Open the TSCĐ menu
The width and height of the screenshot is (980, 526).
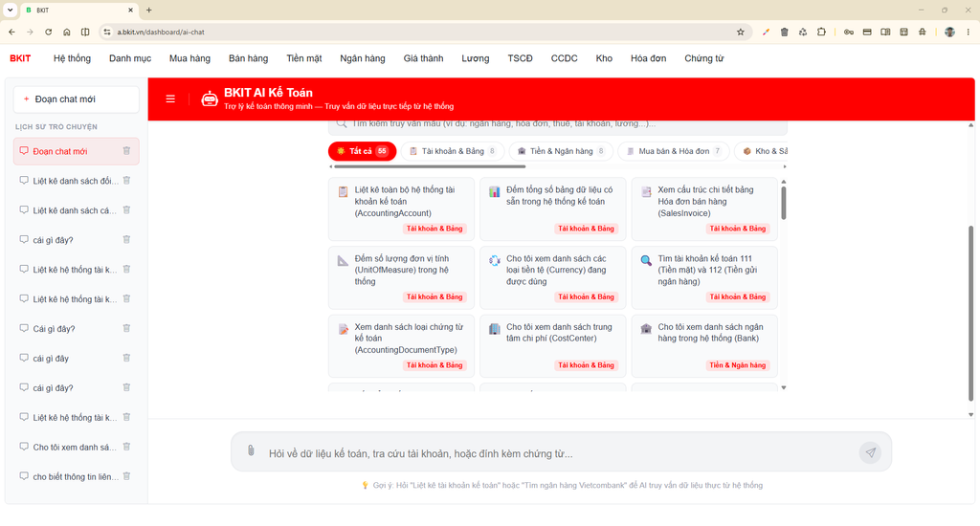tap(520, 58)
